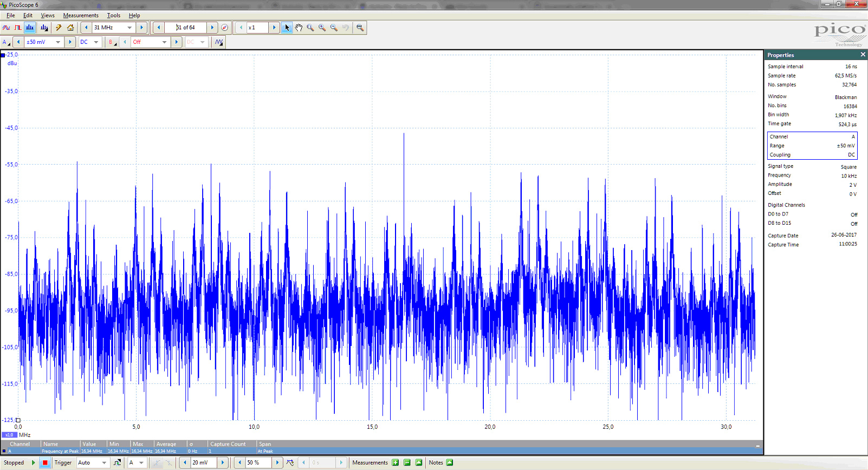Edit measurement green icon
The image size is (868, 470).
pos(419,462)
